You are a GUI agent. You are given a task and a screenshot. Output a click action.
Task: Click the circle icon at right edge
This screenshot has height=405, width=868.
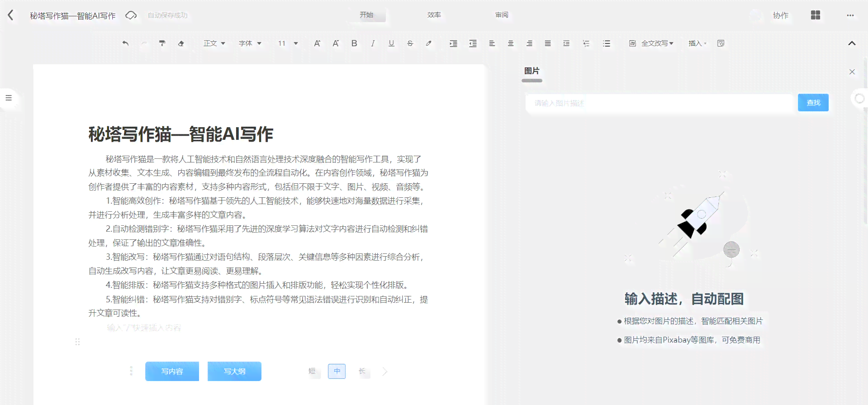point(859,98)
